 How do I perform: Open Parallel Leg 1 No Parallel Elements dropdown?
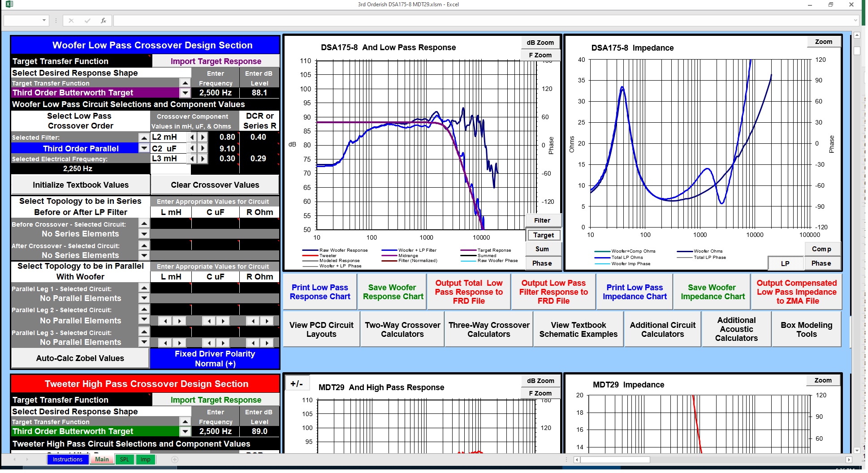[144, 298]
